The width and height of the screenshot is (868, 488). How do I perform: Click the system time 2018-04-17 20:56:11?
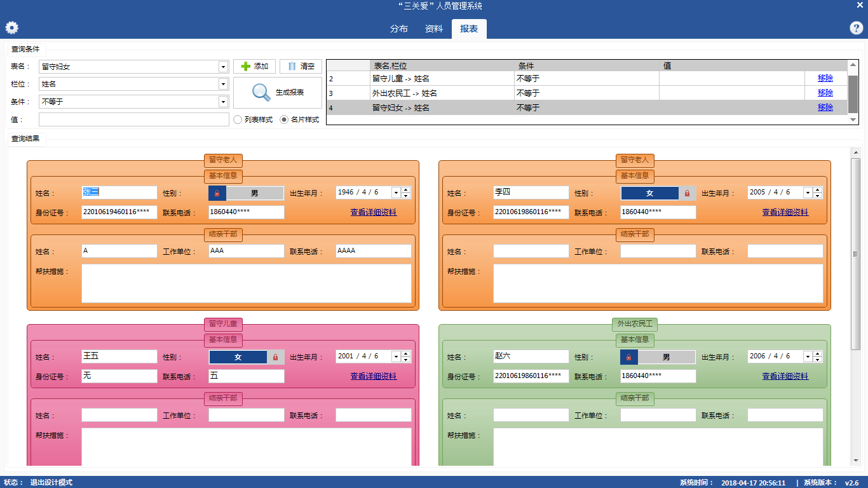754,482
